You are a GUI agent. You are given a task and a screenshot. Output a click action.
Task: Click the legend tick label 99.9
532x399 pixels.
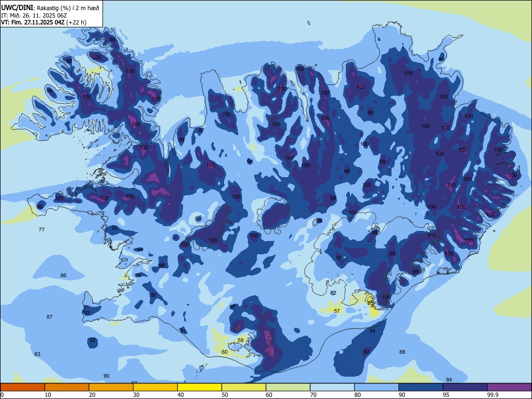click(493, 395)
